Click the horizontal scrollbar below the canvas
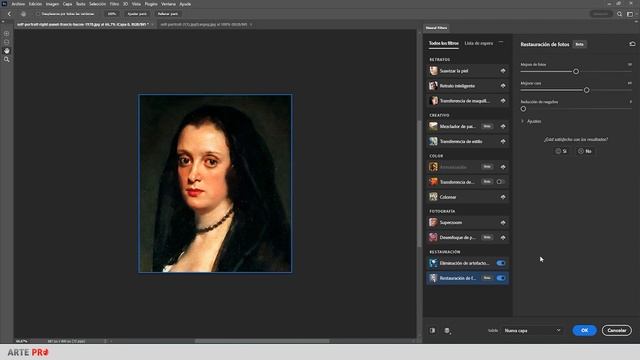This screenshot has height=360, width=640. 262,341
